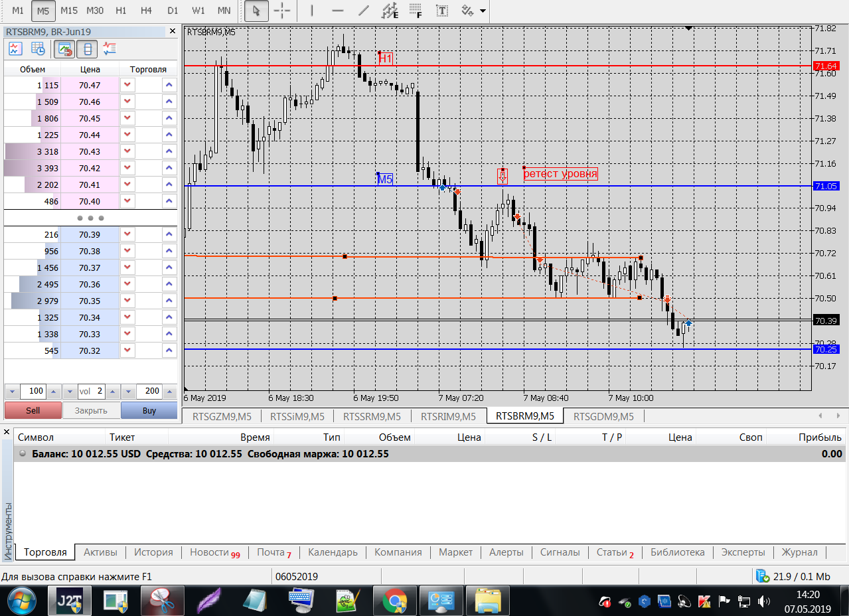The width and height of the screenshot is (849, 616).
Task: Toggle the H4 timeframe button
Action: [x=146, y=11]
